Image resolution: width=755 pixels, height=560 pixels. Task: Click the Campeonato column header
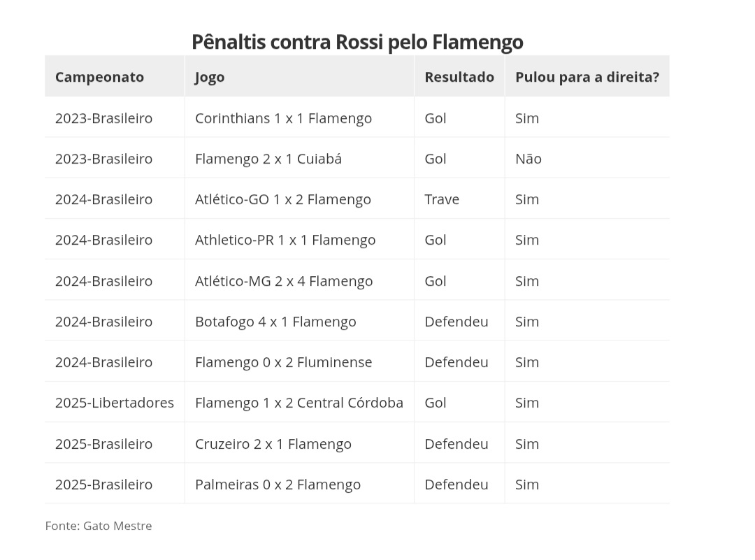tap(115, 77)
